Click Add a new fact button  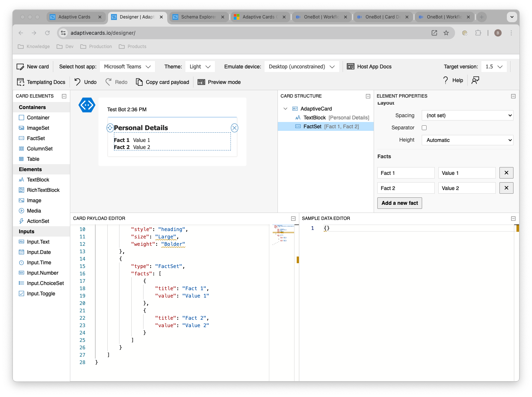pyautogui.click(x=400, y=203)
